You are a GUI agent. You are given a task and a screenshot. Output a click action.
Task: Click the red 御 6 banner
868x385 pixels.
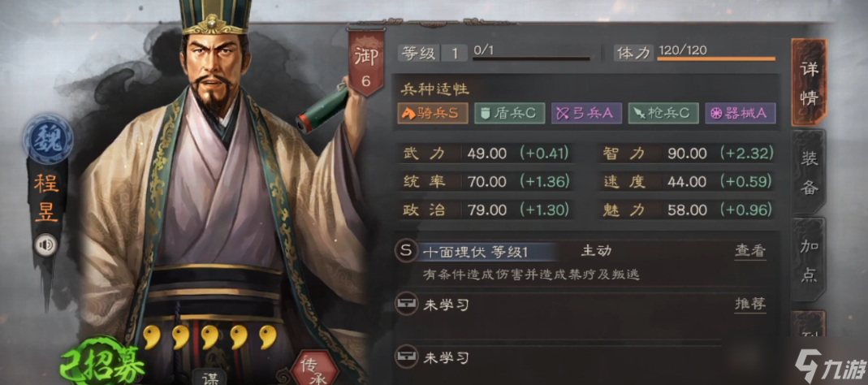(365, 63)
